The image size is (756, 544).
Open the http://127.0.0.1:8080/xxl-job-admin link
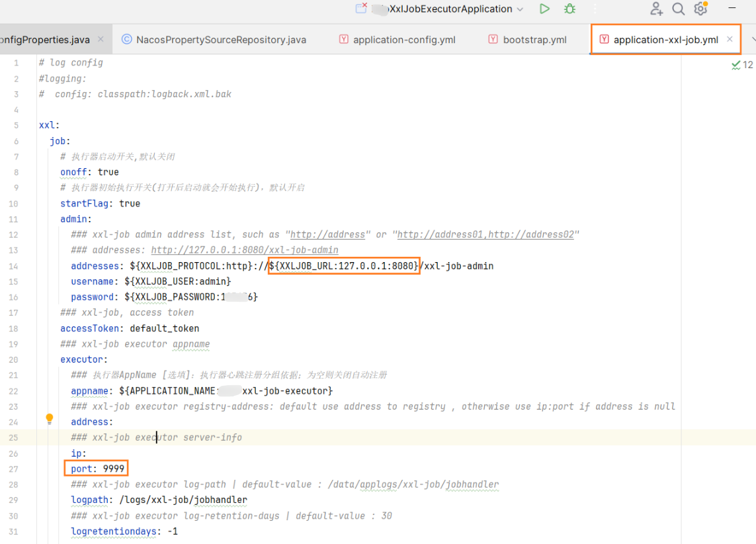(x=245, y=249)
